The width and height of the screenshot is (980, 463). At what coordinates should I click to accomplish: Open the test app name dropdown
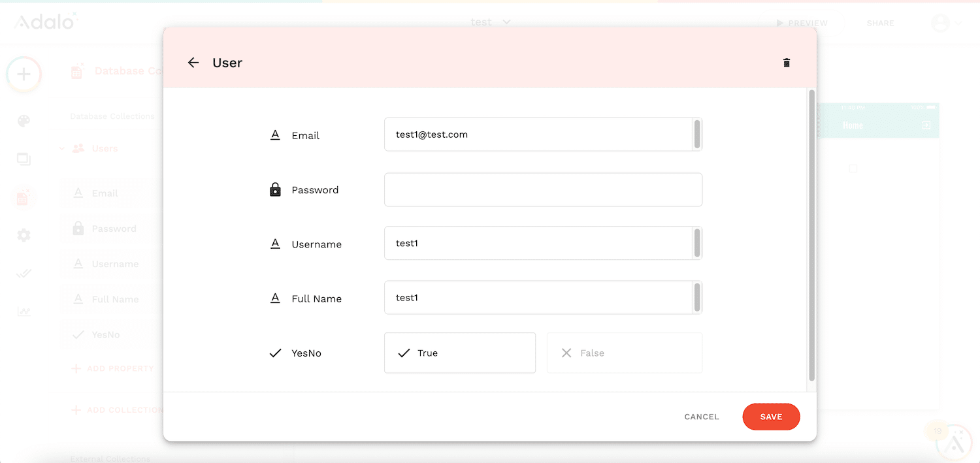[490, 22]
